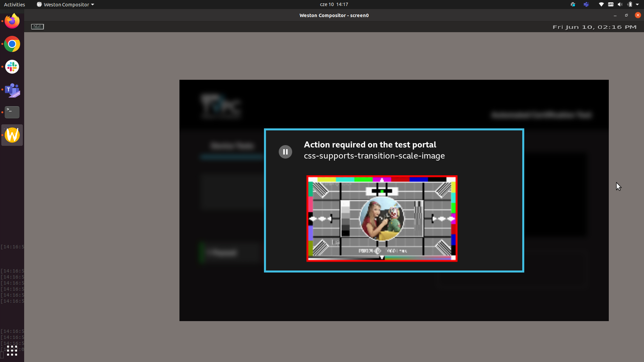The height and width of the screenshot is (362, 644).
Task: Click the keyboard layout indicator
Action: click(x=610, y=4)
